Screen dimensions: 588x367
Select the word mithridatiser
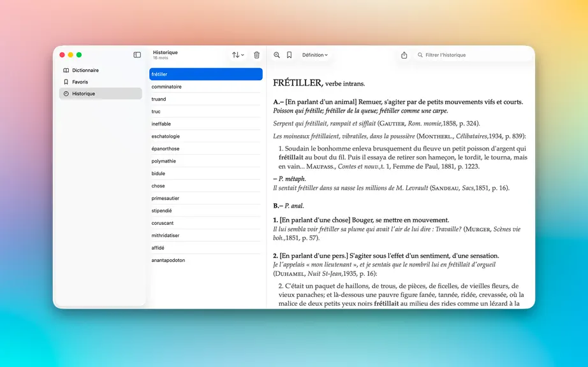tap(206, 235)
